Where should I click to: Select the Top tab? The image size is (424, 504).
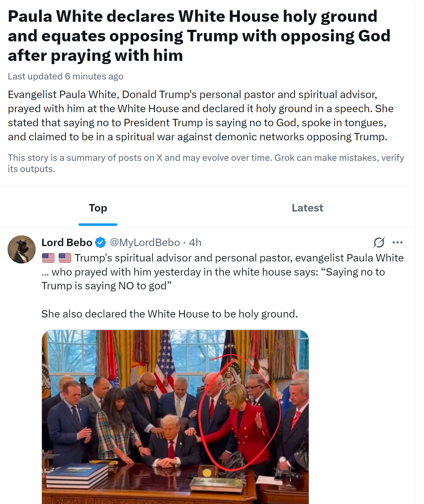98,208
